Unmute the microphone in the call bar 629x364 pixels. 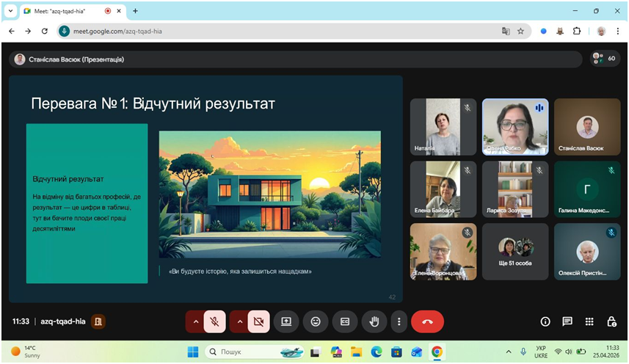point(215,321)
